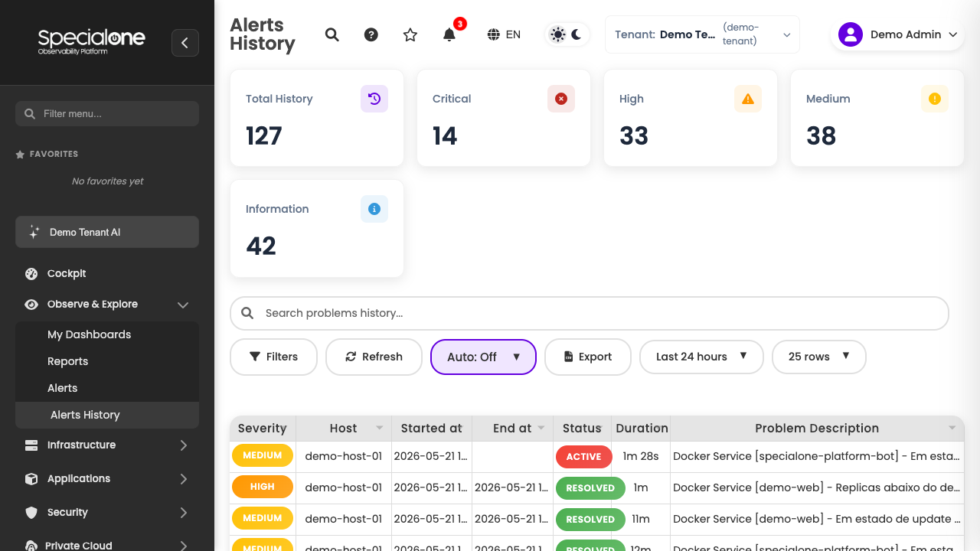This screenshot has height=551, width=980.
Task: Click the Medium yellow exclamation icon
Action: (x=935, y=99)
